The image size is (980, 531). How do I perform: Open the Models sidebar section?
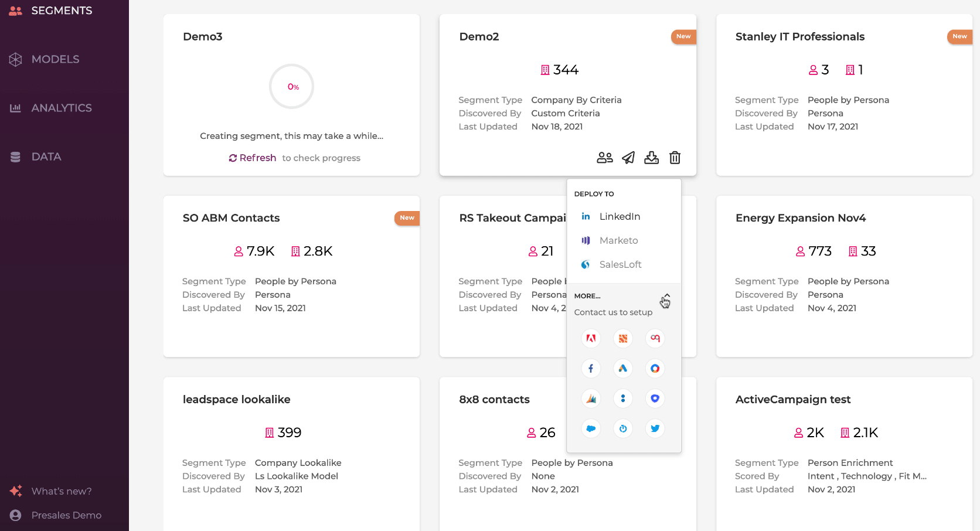click(55, 59)
